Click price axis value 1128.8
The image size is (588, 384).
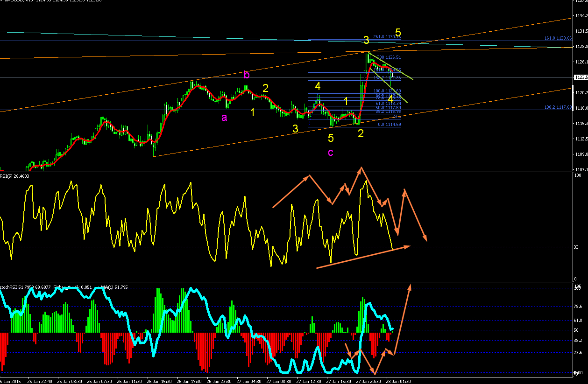click(582, 47)
